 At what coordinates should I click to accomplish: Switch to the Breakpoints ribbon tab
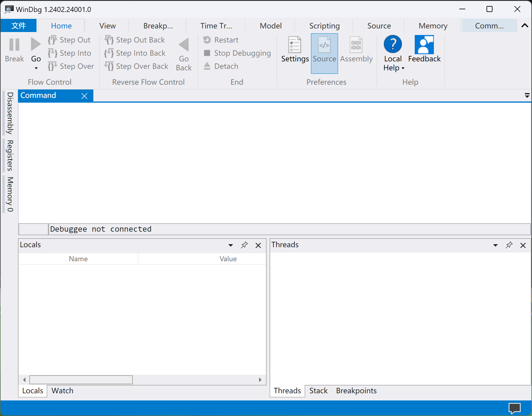click(158, 26)
